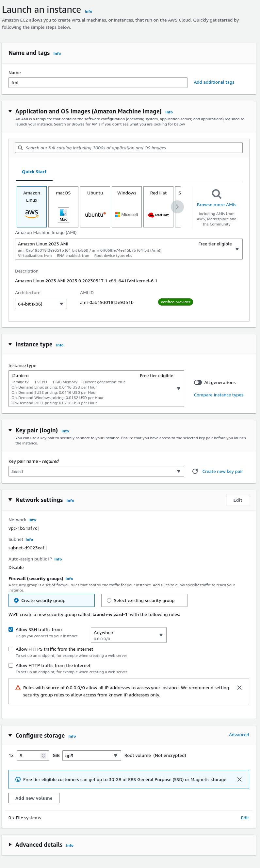Image resolution: width=260 pixels, height=868 pixels.
Task: Expand the Advanced details section
Action: 10,844
